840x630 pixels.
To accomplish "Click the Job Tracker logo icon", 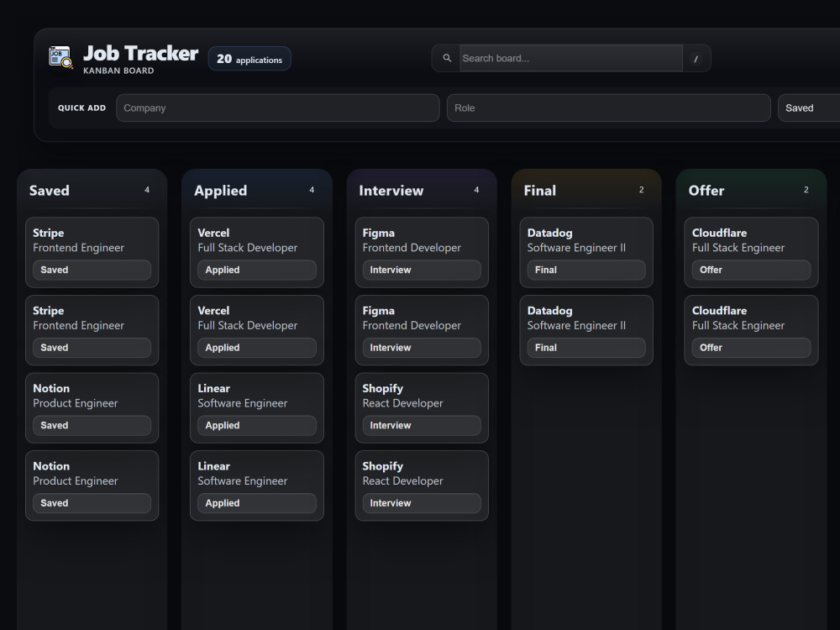I will [x=60, y=57].
